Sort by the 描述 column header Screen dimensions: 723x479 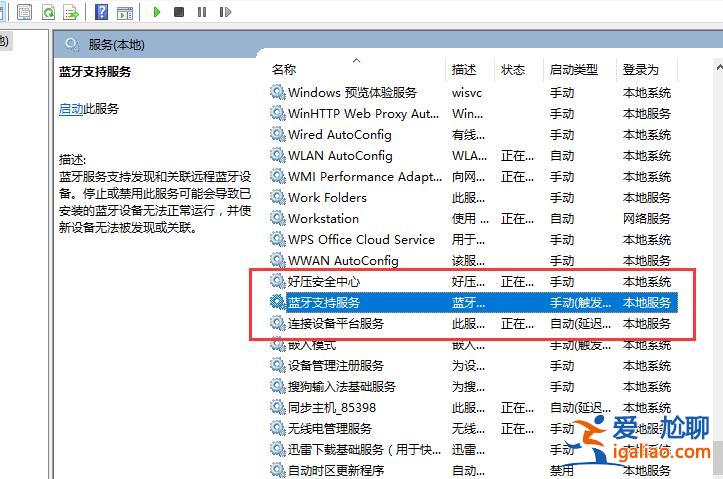[464, 70]
